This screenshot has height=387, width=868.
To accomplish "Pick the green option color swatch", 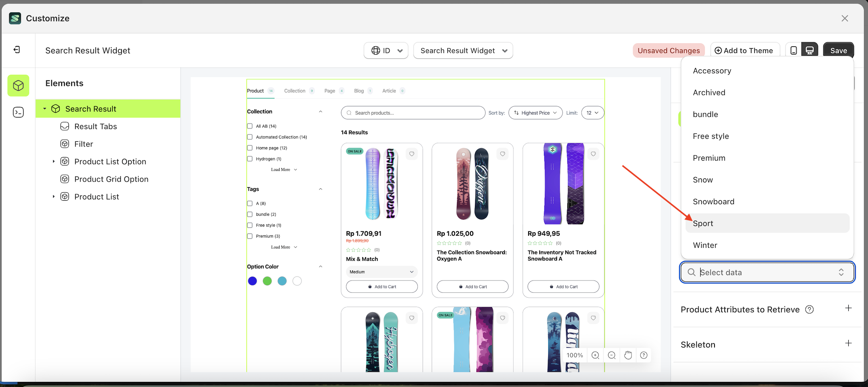I will 267,281.
